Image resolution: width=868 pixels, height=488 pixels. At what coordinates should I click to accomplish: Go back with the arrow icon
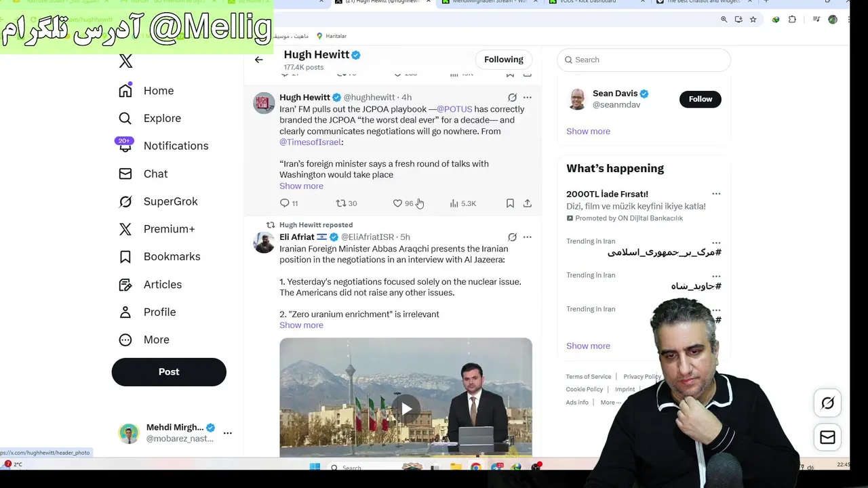point(258,60)
